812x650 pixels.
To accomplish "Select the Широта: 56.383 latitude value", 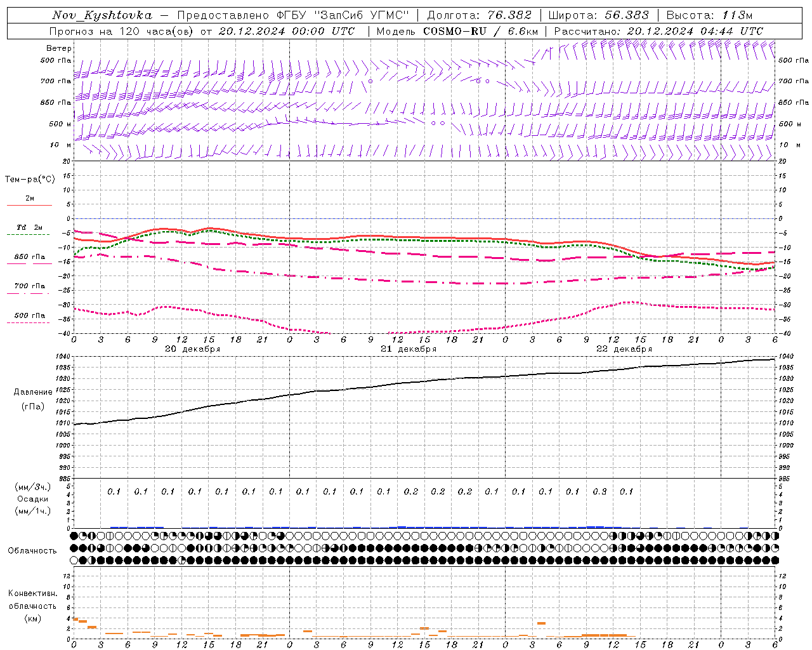I will 598,15.
